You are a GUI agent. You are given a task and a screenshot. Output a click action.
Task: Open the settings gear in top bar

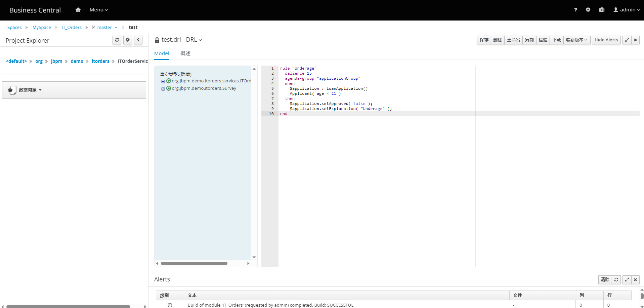coord(588,10)
